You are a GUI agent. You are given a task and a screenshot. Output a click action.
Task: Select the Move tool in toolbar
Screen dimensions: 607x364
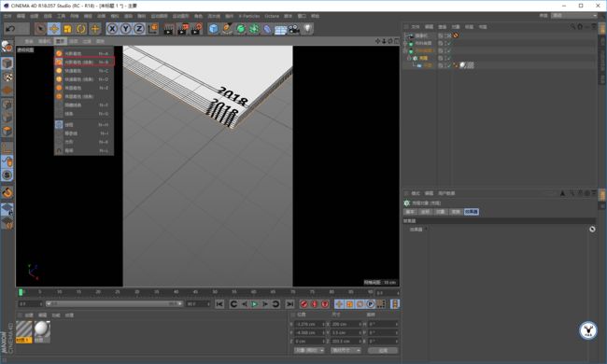54,29
